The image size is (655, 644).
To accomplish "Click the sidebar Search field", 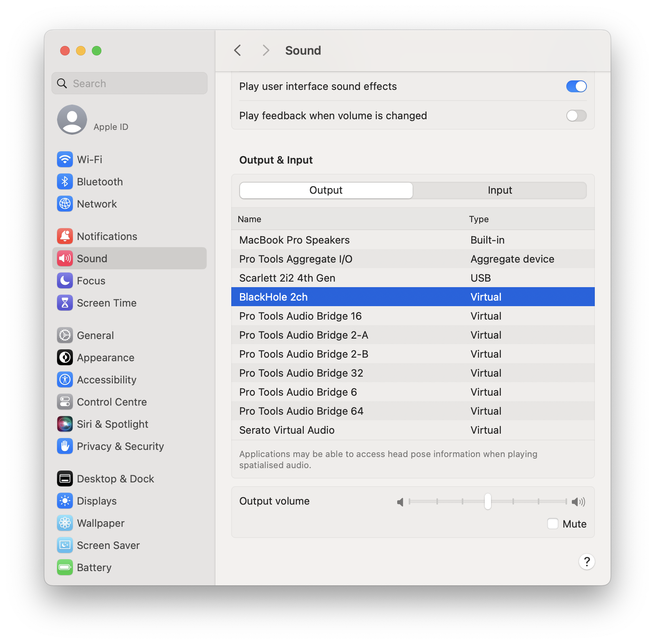I will [129, 83].
